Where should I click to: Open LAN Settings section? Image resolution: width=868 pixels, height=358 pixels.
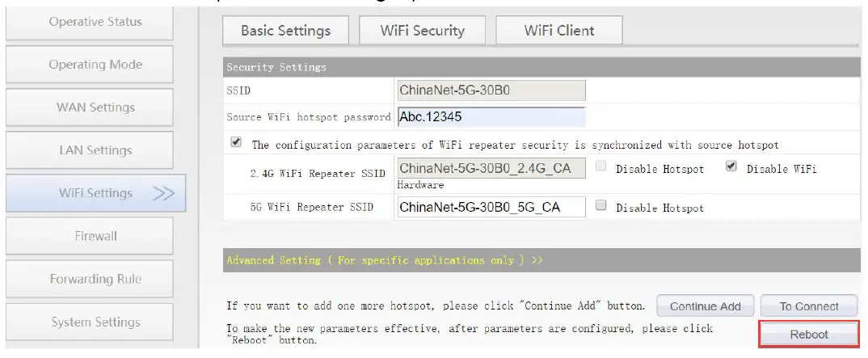point(95,150)
